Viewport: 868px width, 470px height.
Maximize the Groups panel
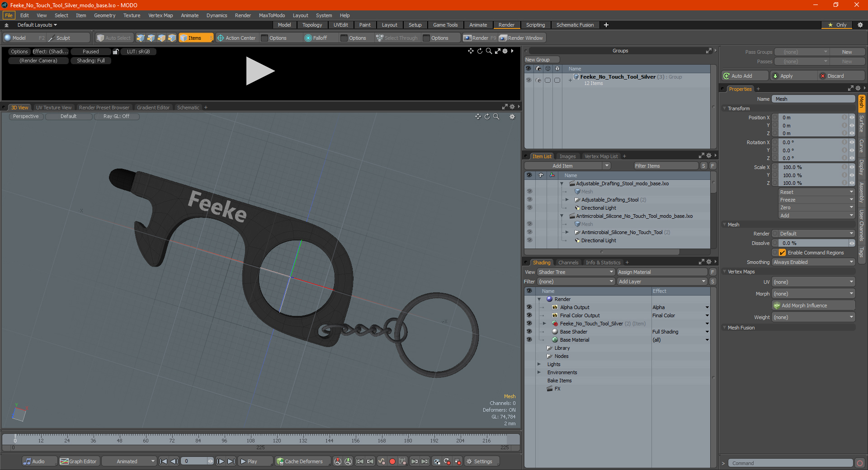point(708,51)
